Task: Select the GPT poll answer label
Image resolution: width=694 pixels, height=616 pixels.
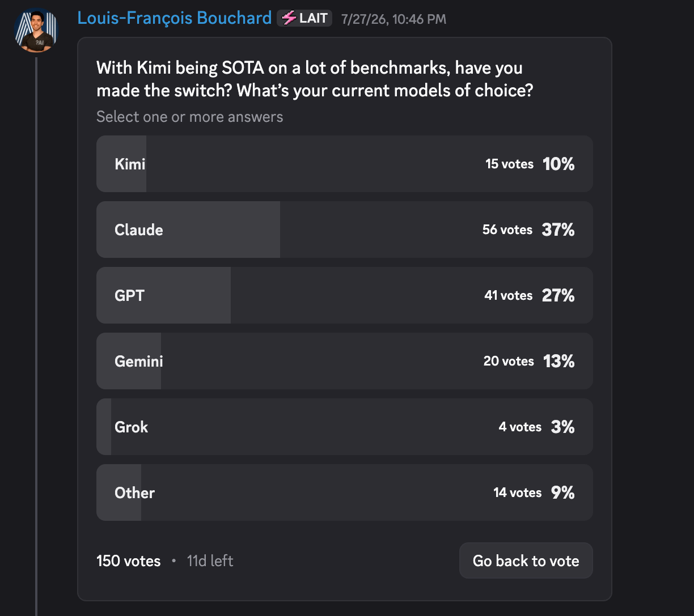Action: (129, 295)
